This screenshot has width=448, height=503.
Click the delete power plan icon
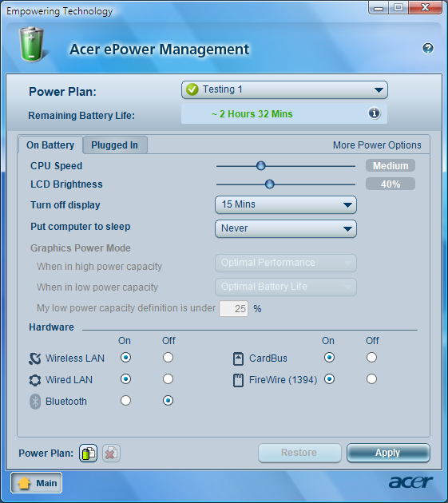point(111,453)
